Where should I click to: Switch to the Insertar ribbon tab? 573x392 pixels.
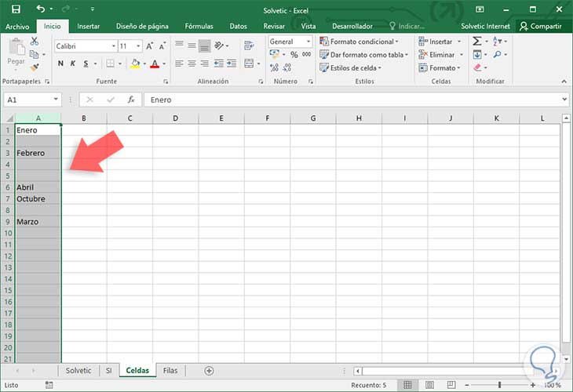[x=89, y=27]
